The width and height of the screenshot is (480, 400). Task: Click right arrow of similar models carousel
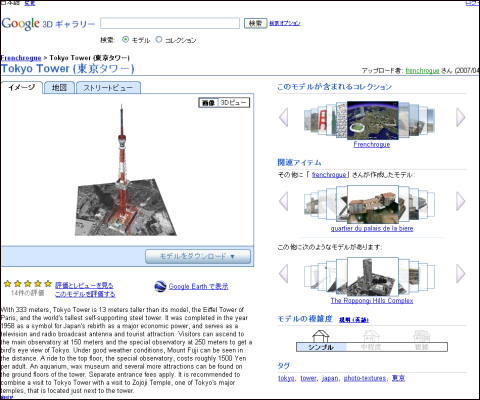[x=460, y=273]
